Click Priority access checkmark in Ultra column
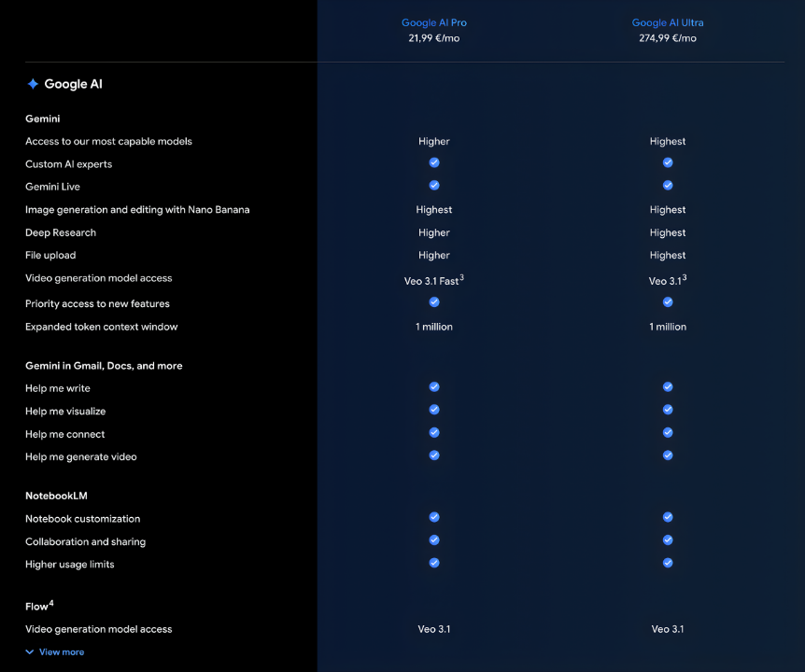The height and width of the screenshot is (672, 805). (668, 302)
